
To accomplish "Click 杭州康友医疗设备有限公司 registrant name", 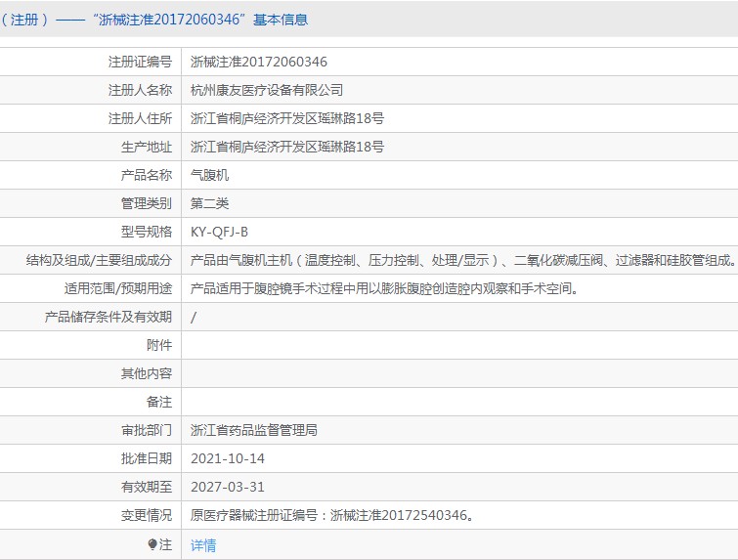I will (x=267, y=90).
